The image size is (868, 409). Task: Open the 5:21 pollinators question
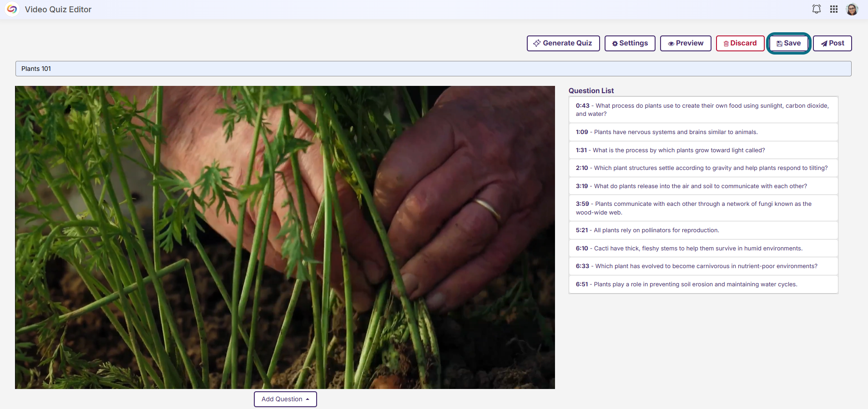(703, 230)
